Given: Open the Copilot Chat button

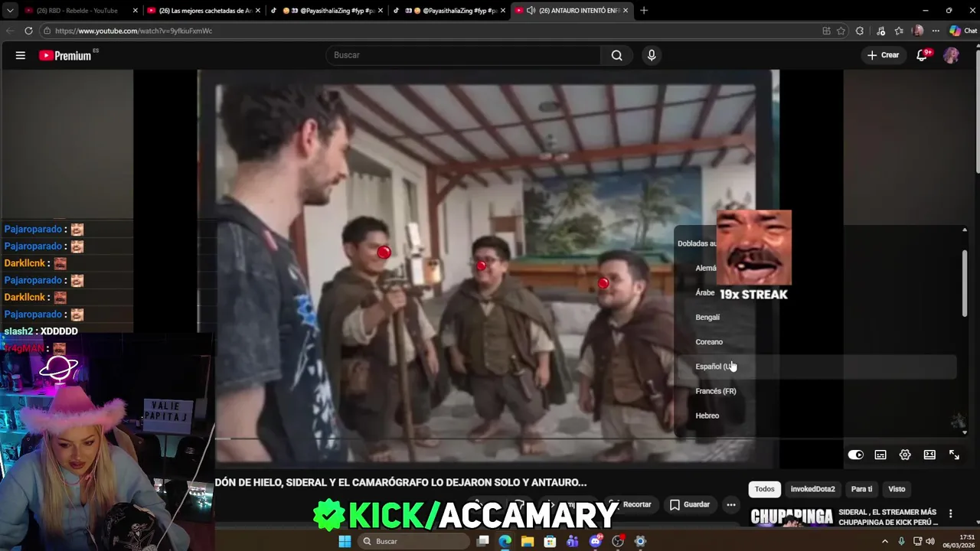Looking at the screenshot, I should (963, 31).
